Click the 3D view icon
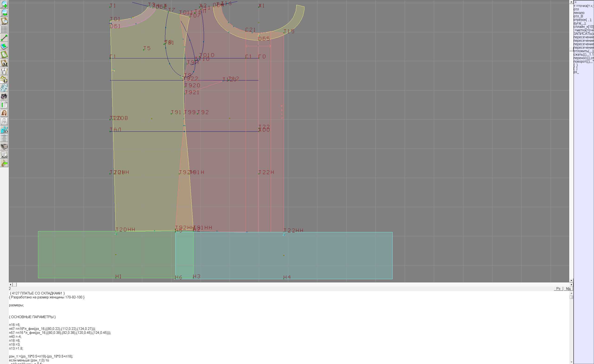Viewport: 594px width, 364px height. pyautogui.click(x=4, y=130)
